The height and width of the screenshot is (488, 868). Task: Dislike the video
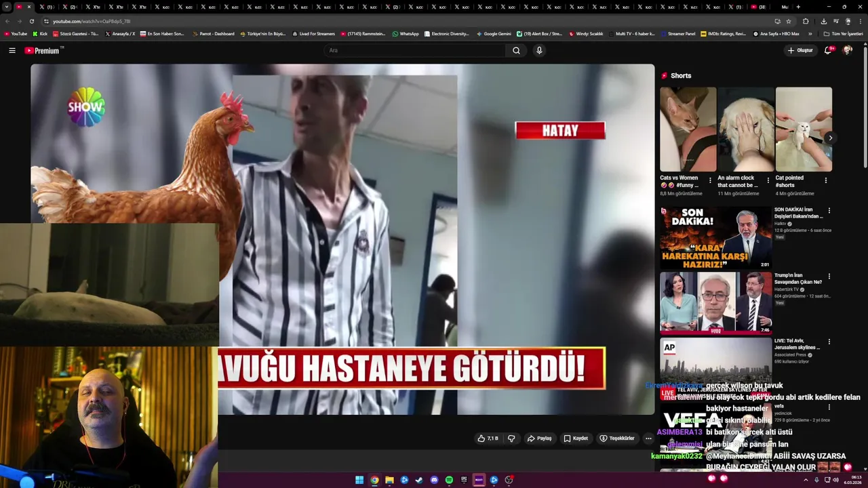[511, 439]
